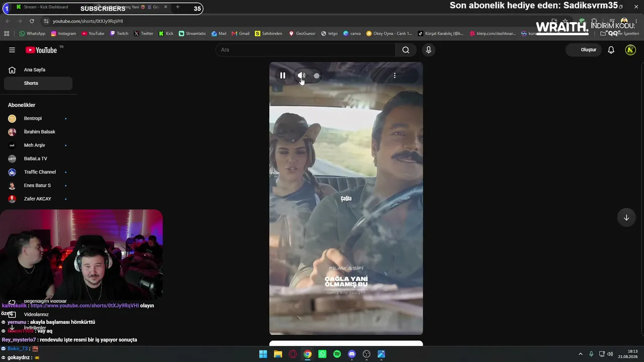This screenshot has height=362, width=644.
Task: Open YouTube notifications bell
Action: tap(611, 50)
